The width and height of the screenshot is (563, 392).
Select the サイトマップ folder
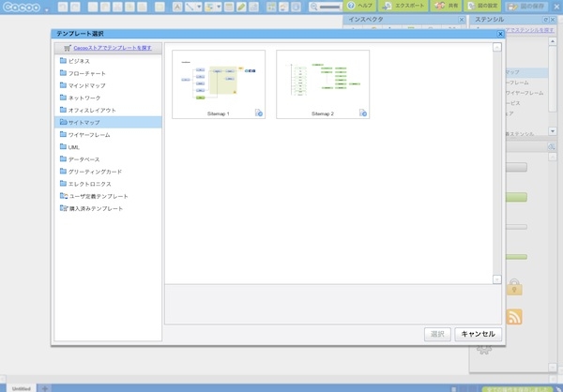click(108, 122)
